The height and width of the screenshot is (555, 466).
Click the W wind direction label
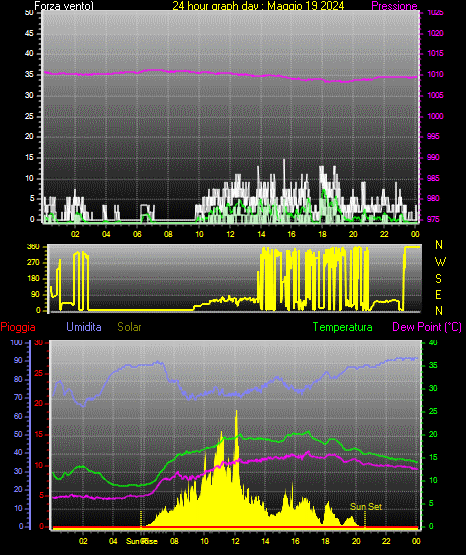pyautogui.click(x=440, y=262)
